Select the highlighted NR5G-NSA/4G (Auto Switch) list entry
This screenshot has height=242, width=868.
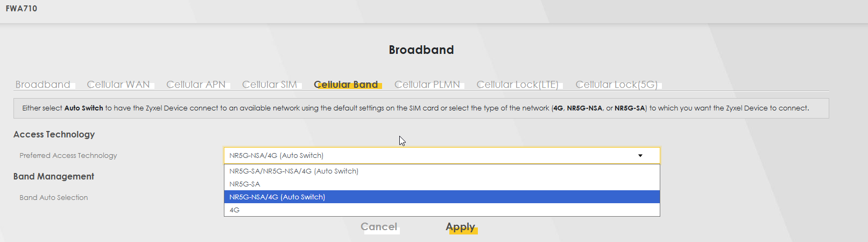(x=277, y=197)
